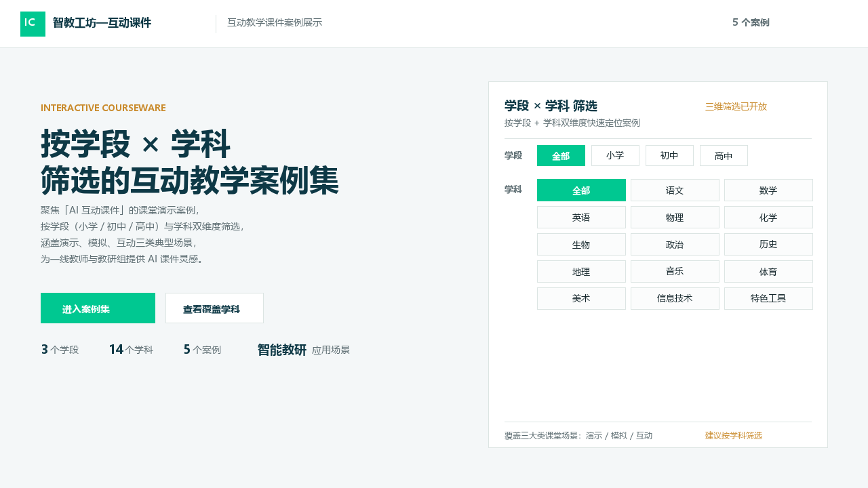Choose the 体育 subject filter
Viewport: 868px width, 488px height.
[x=768, y=272]
